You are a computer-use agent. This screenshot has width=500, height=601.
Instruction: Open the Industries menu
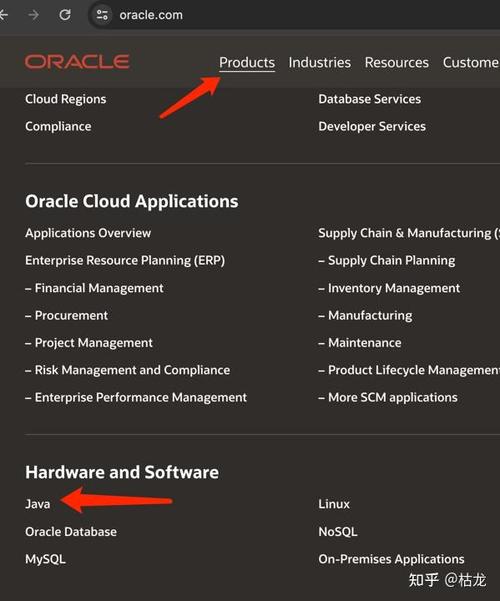point(319,62)
